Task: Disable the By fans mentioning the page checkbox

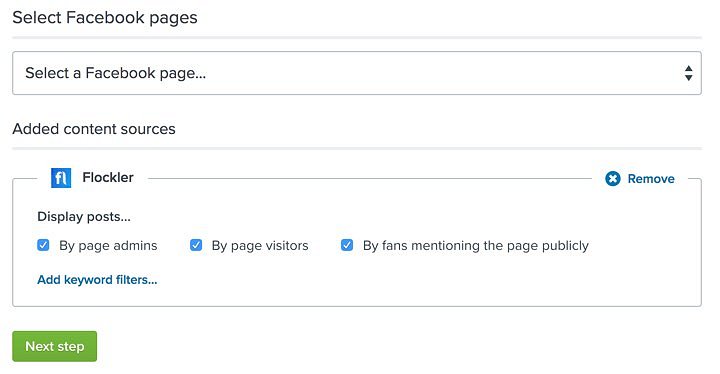Action: pos(347,245)
